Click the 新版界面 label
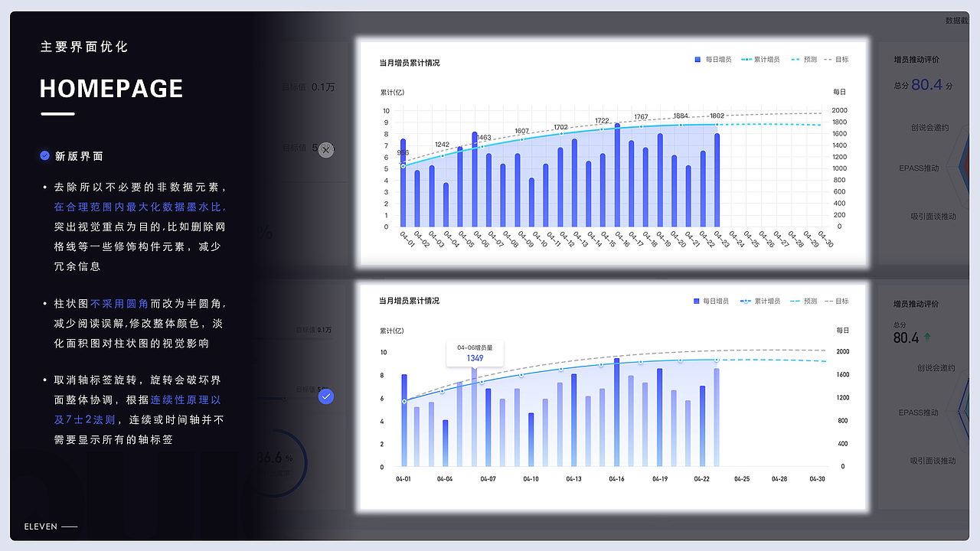The width and height of the screenshot is (980, 551). coord(79,156)
